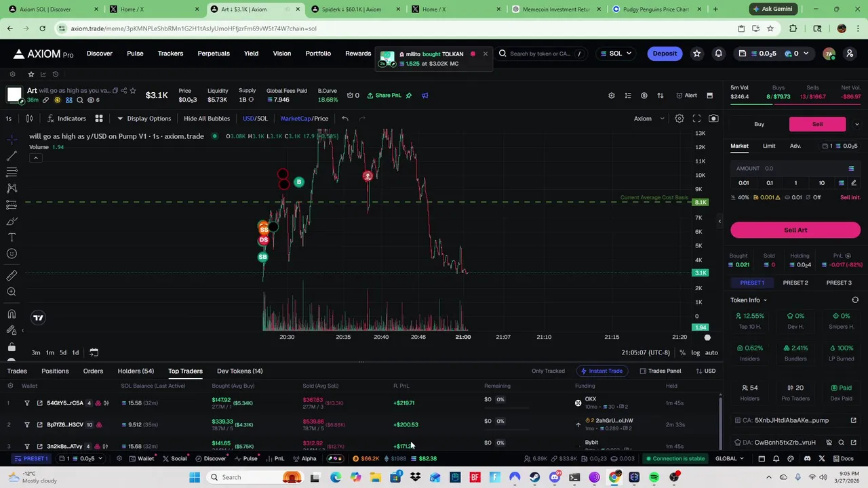This screenshot has width=868, height=488.
Task: Refresh the Token Info panel
Action: click(x=855, y=300)
